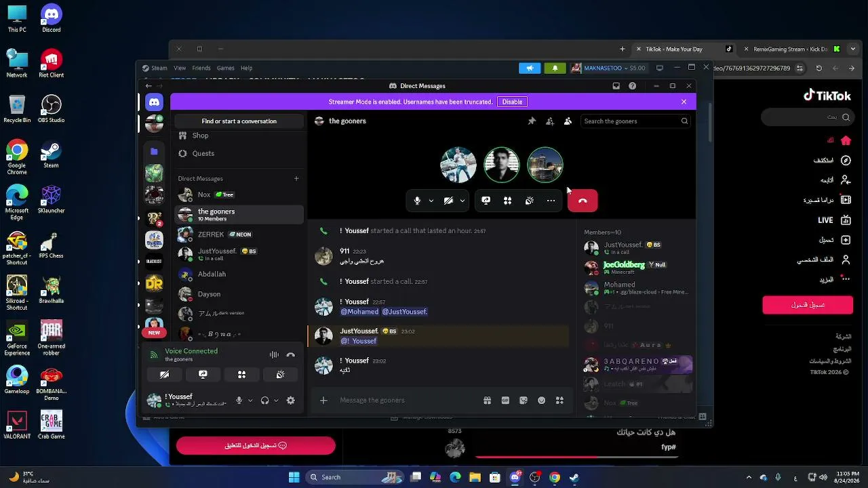The image size is (868, 488).
Task: Open the @Mohamed mention in chat
Action: (359, 312)
